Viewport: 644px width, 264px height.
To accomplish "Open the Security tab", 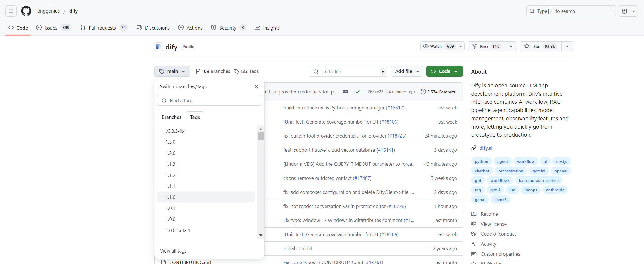I will (228, 28).
